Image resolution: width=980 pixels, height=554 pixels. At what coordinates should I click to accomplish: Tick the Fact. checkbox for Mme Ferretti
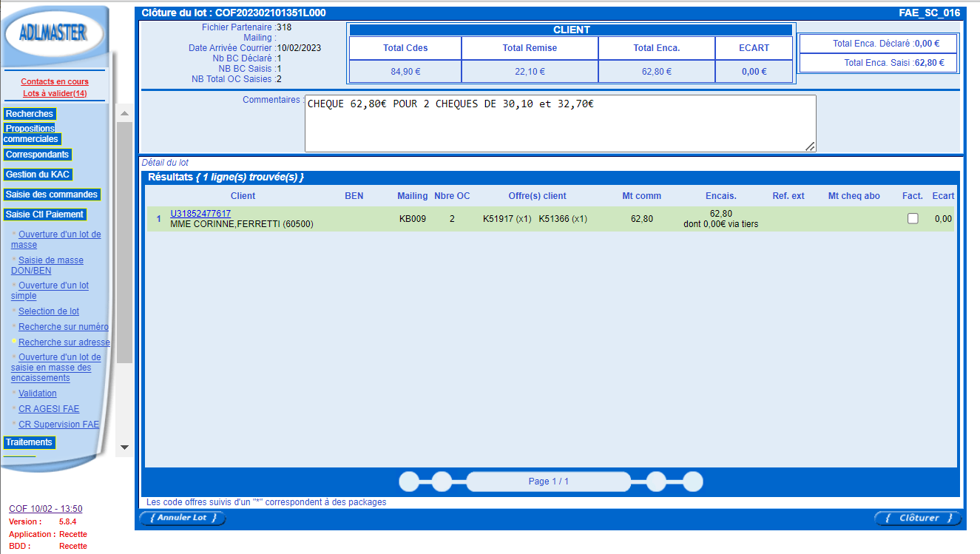click(x=913, y=218)
